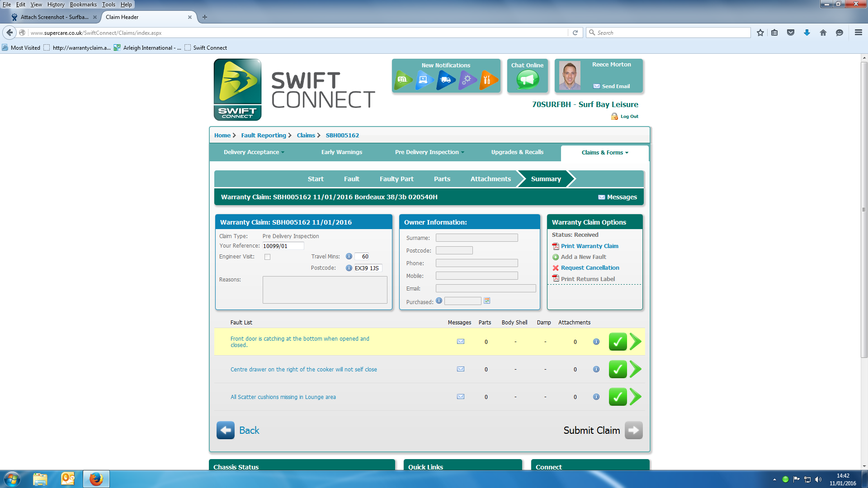Expand Pre Delivery Inspection dropdown
Screen dimensions: 868x488
point(429,152)
